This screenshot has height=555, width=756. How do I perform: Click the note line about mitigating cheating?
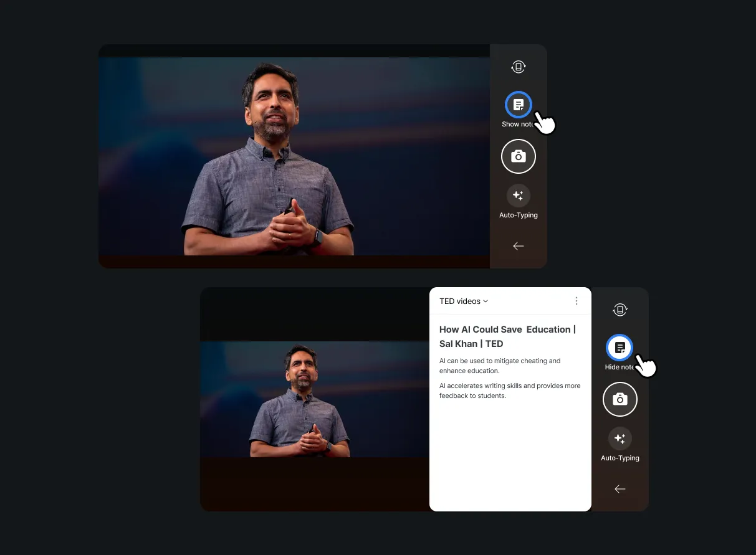coord(500,366)
